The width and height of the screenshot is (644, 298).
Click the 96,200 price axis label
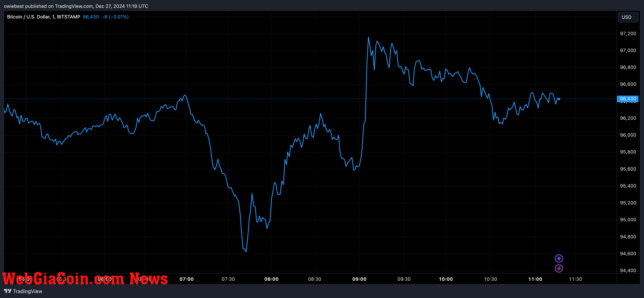[628, 118]
